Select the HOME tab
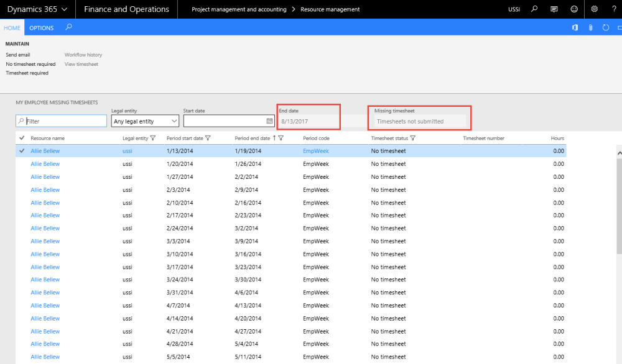Screen dimensions: 622x364 click(12, 28)
